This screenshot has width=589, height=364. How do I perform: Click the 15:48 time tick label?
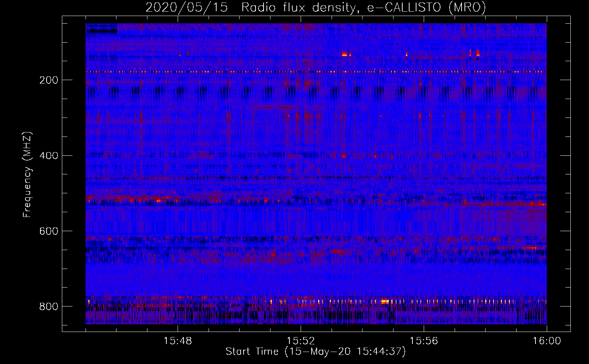click(178, 341)
